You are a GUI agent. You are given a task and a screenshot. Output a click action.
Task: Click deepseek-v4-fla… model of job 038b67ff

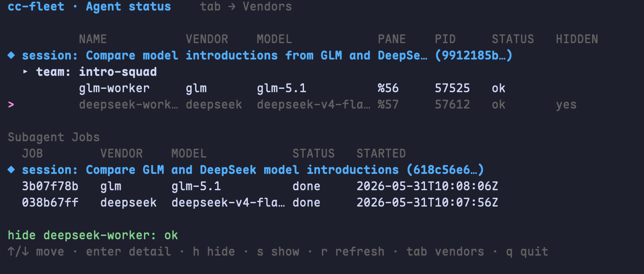tap(229, 202)
